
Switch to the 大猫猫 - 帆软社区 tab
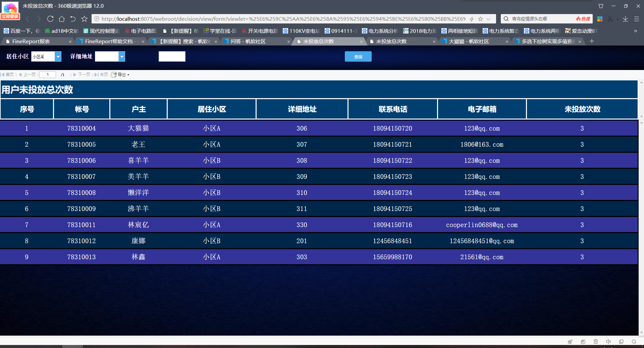click(x=469, y=42)
